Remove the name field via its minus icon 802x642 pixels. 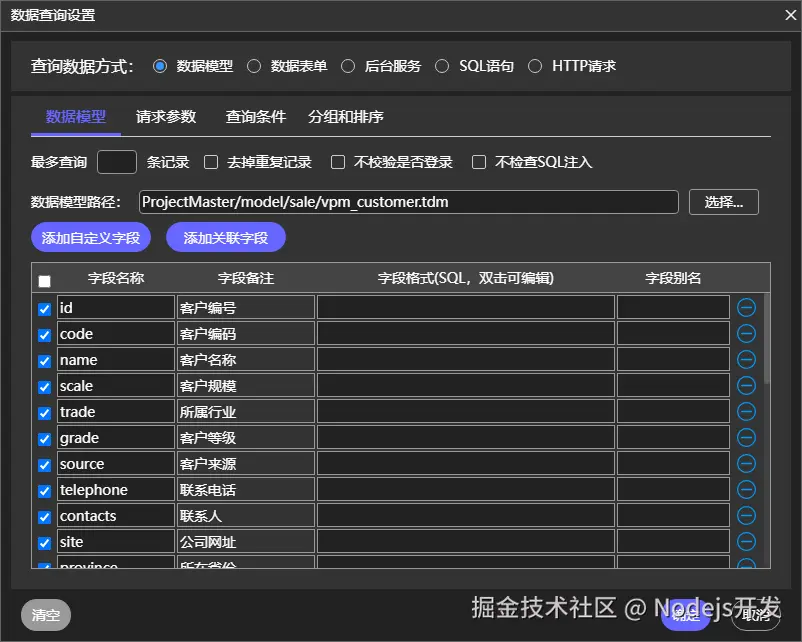point(746,359)
